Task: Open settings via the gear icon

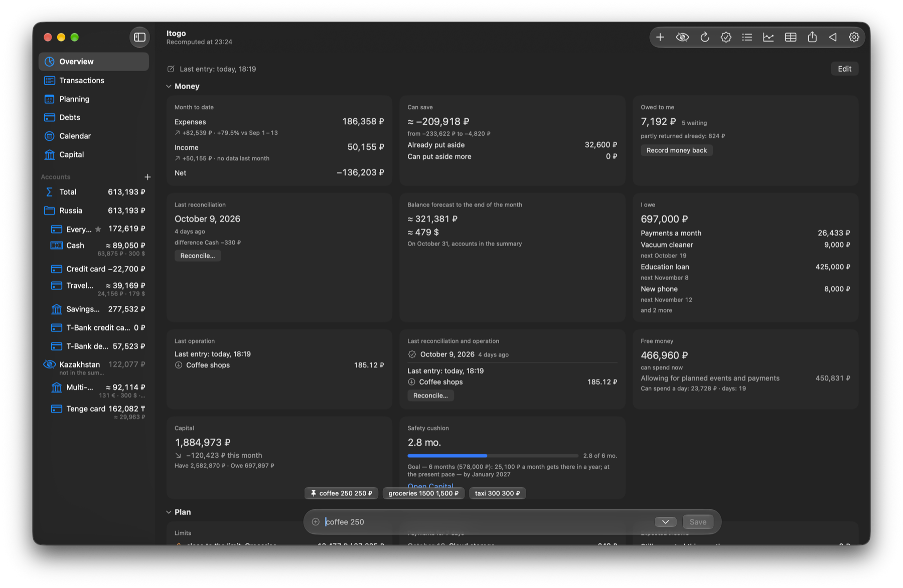Action: (854, 37)
